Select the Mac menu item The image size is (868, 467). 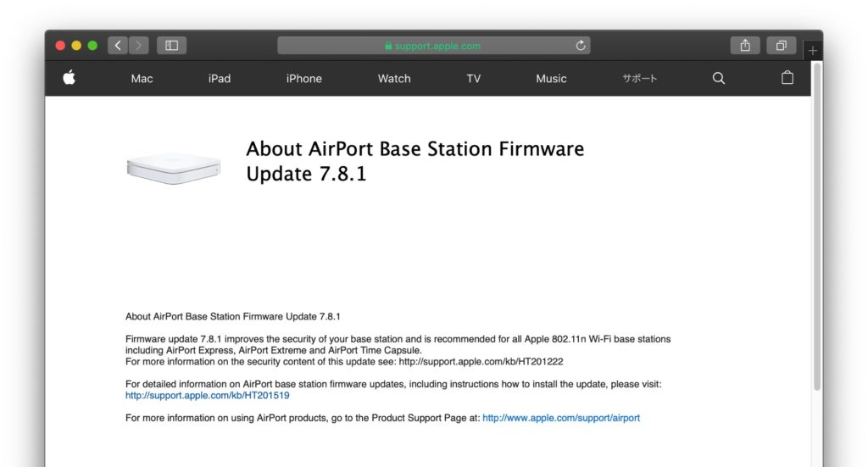pos(142,79)
